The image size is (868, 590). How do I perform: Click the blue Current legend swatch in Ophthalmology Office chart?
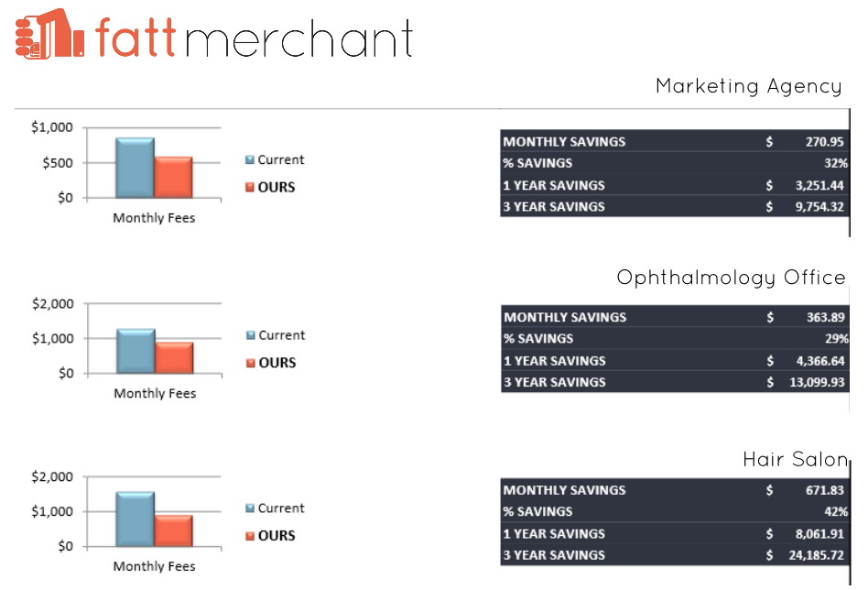click(x=251, y=336)
